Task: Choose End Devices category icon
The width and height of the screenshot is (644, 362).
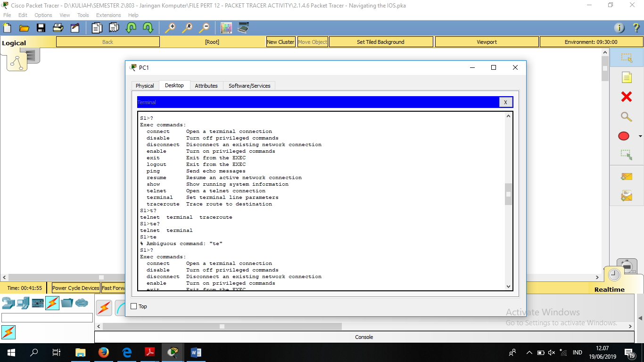Action: point(23,303)
